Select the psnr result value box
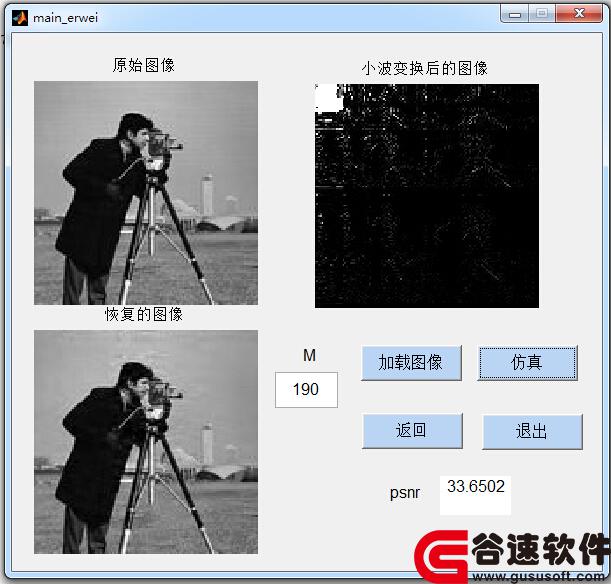The width and height of the screenshot is (611, 584). [475, 495]
